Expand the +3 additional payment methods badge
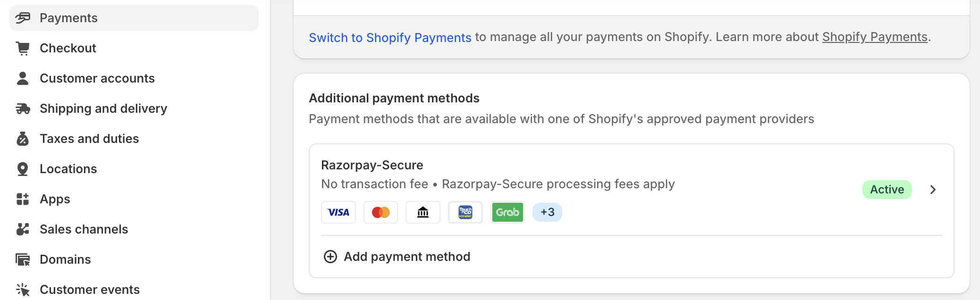Image resolution: width=980 pixels, height=300 pixels. (x=547, y=212)
